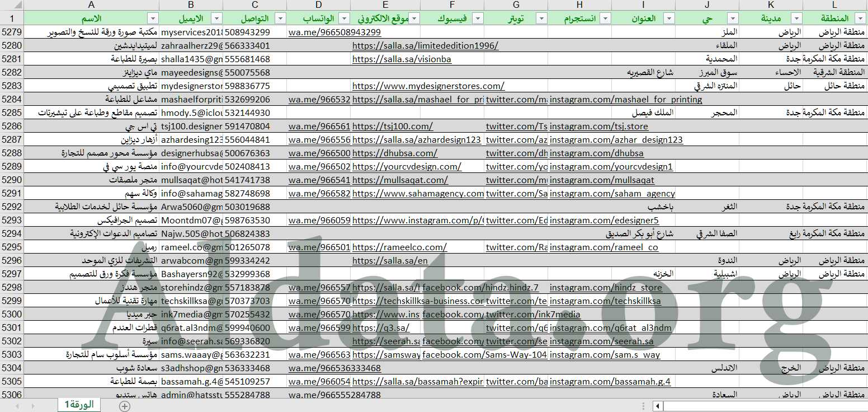
Task: Select column L header
Action: coord(835,5)
